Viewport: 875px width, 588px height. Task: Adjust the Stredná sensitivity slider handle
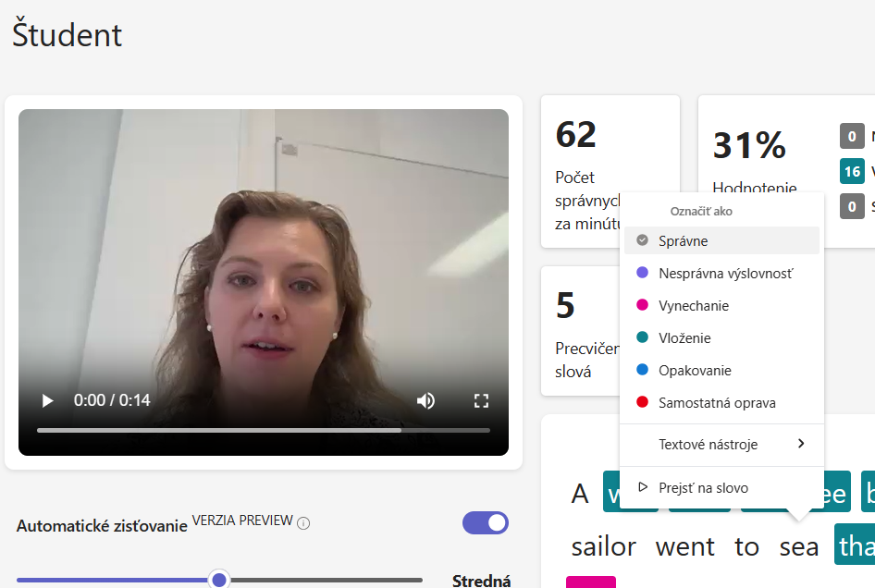219,580
